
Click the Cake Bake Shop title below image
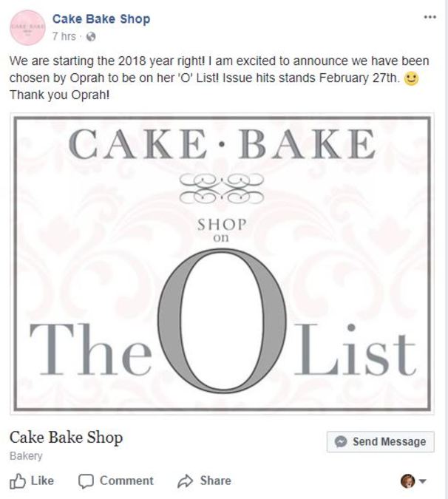(66, 436)
